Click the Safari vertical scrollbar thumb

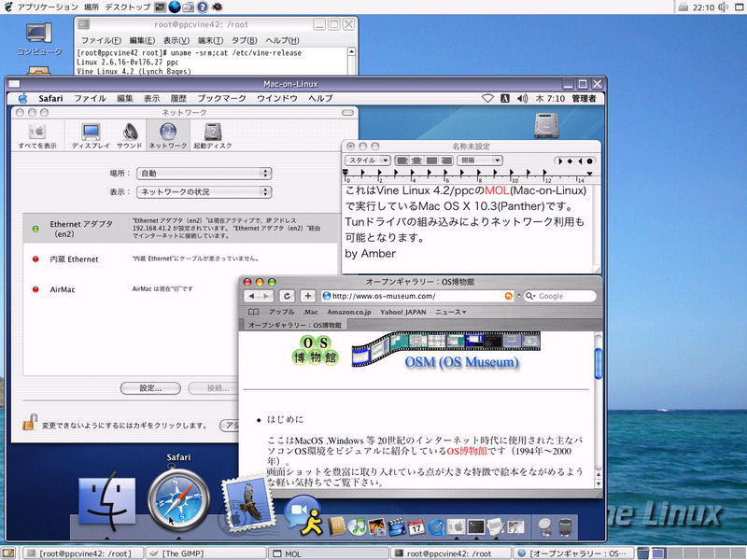(x=599, y=363)
